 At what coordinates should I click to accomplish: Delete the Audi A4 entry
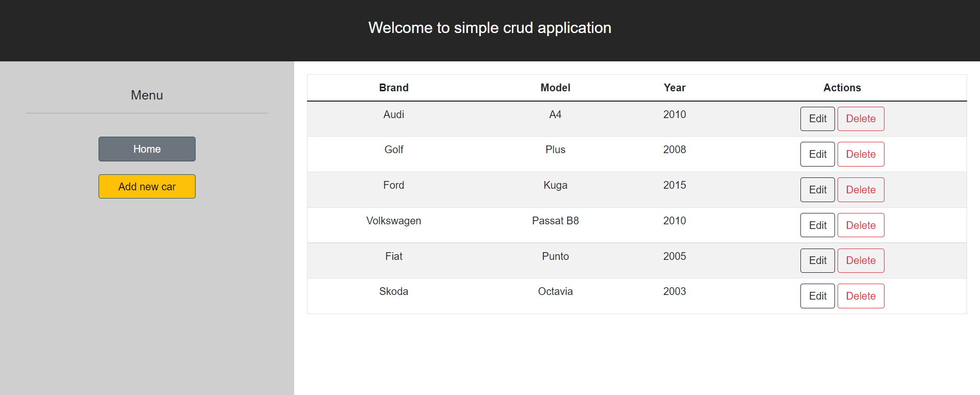point(860,119)
